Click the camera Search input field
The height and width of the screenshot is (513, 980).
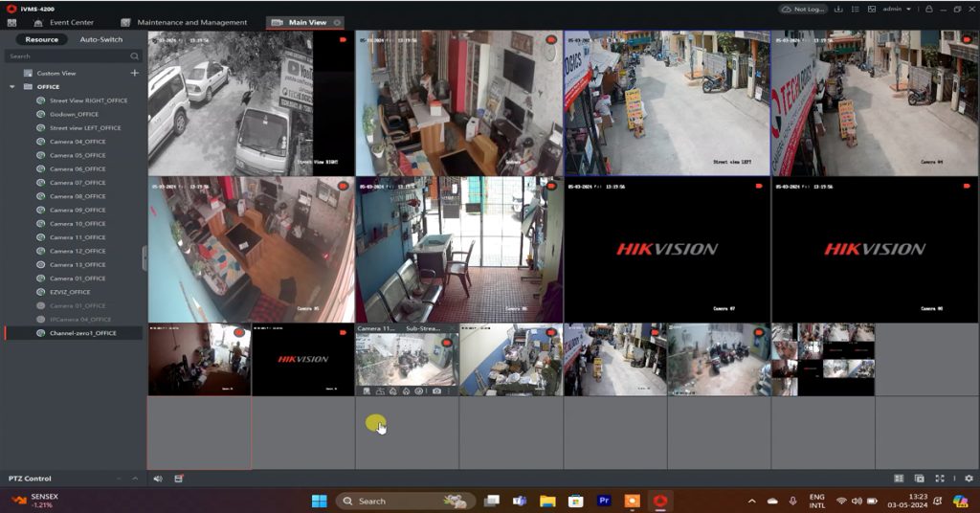coord(67,56)
